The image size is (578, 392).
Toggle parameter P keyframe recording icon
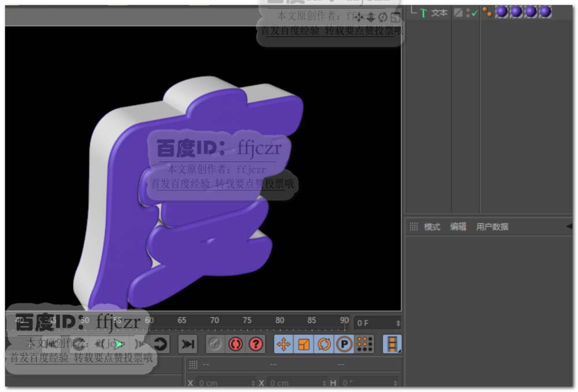pos(344,345)
